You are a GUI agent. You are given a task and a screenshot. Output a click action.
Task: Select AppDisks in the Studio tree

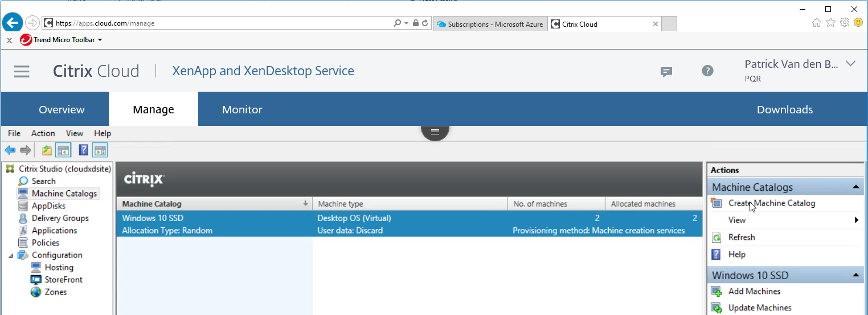pyautogui.click(x=48, y=206)
